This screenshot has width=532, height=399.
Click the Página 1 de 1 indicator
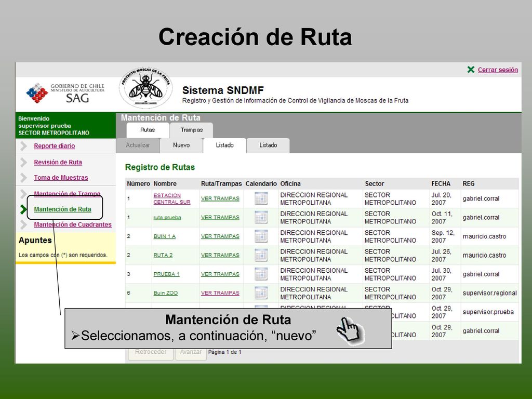[x=224, y=352]
